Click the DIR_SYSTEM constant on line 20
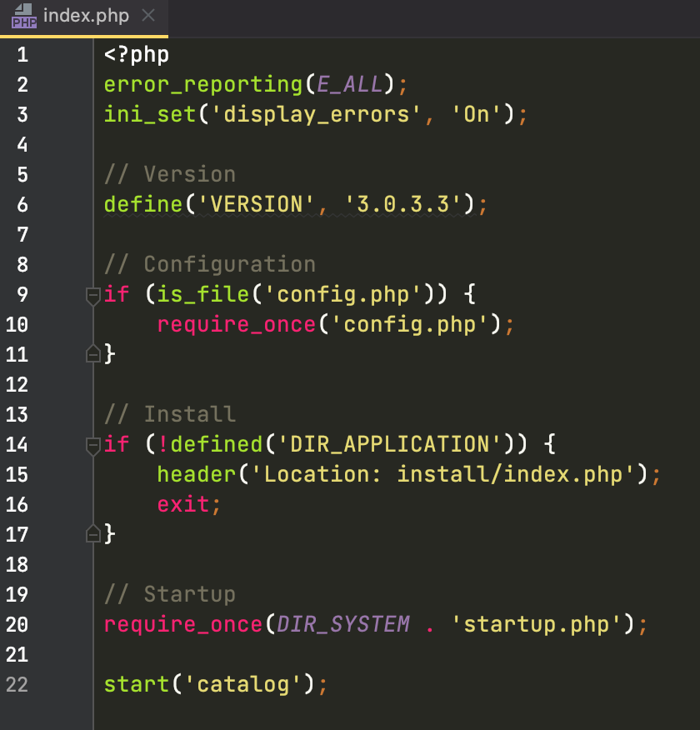This screenshot has height=730, width=700. [343, 625]
